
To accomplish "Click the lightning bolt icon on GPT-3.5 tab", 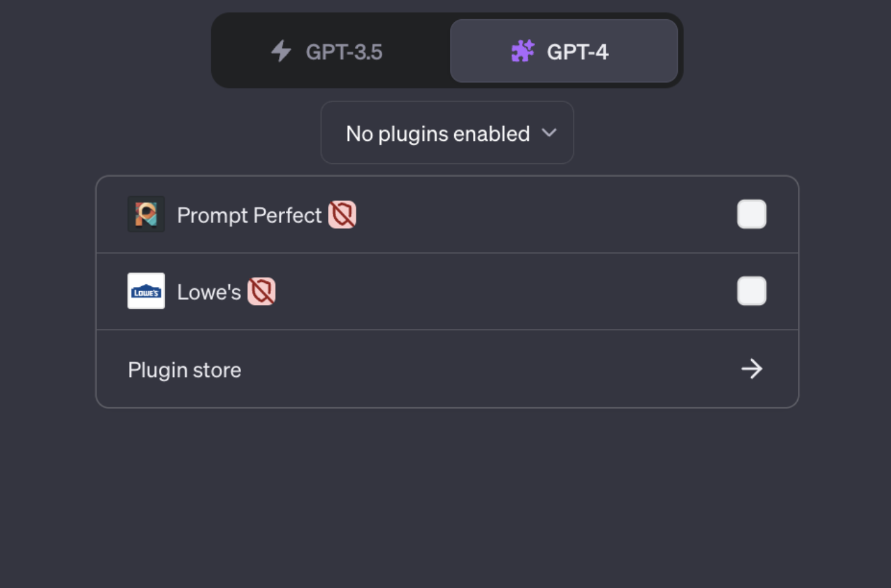I will pos(281,52).
